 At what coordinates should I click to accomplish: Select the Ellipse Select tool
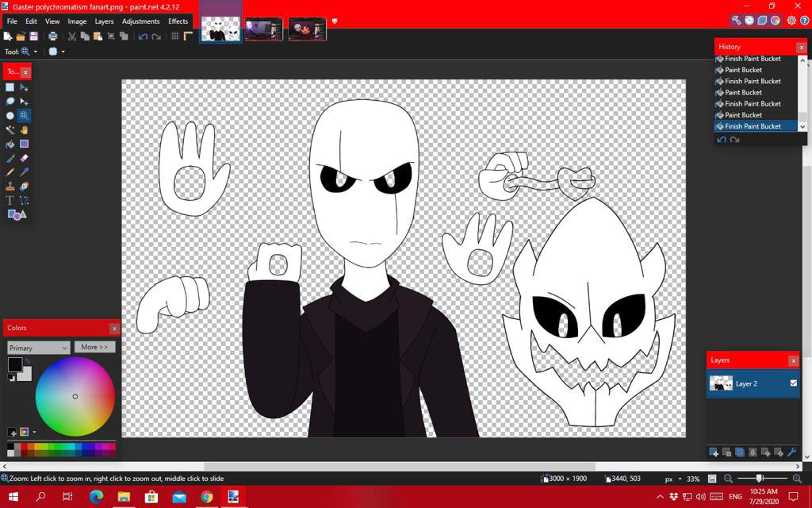tap(10, 116)
